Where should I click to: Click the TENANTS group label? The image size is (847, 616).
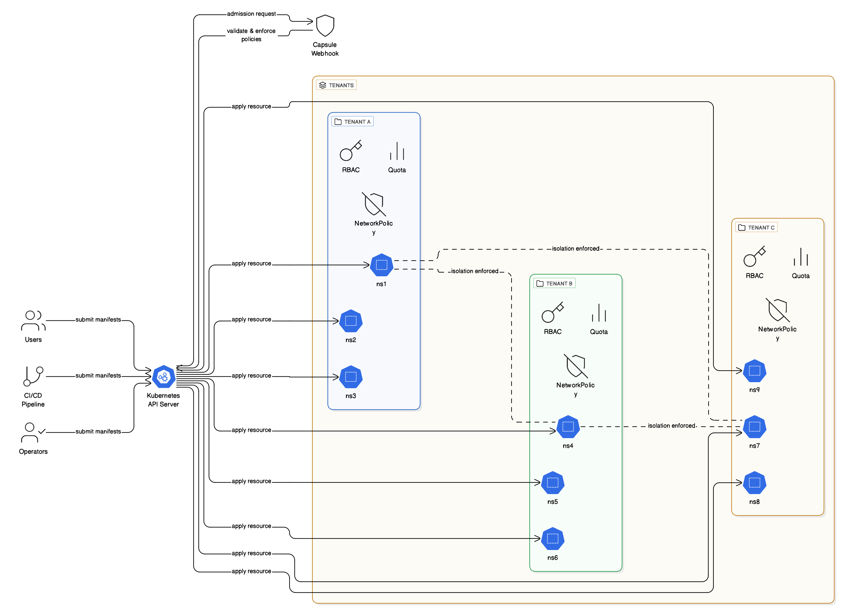[336, 85]
